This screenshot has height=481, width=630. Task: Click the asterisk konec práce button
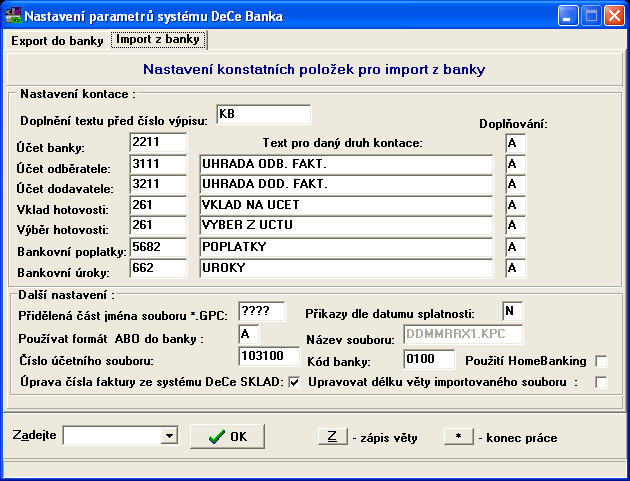click(x=459, y=436)
